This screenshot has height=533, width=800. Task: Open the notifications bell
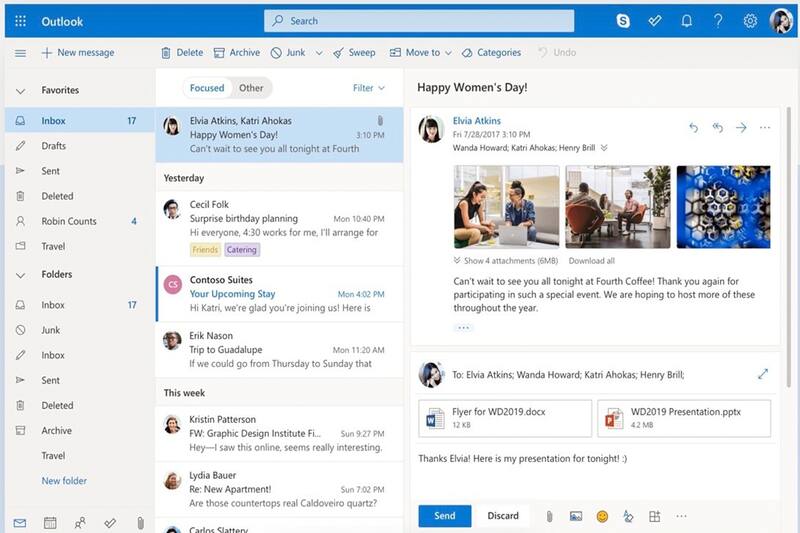tap(686, 21)
